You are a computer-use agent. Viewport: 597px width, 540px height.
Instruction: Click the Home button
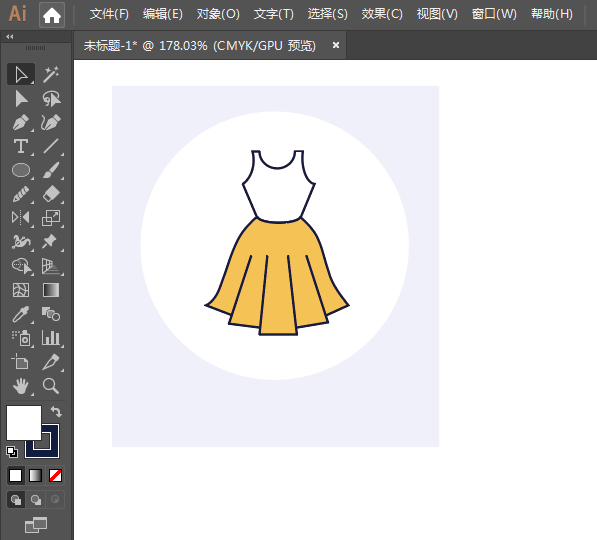click(52, 15)
